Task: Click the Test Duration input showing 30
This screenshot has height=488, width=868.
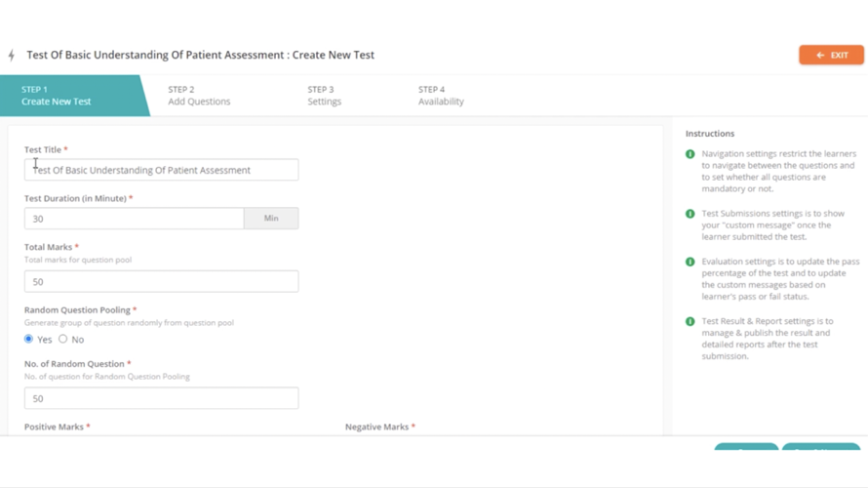Action: tap(134, 219)
